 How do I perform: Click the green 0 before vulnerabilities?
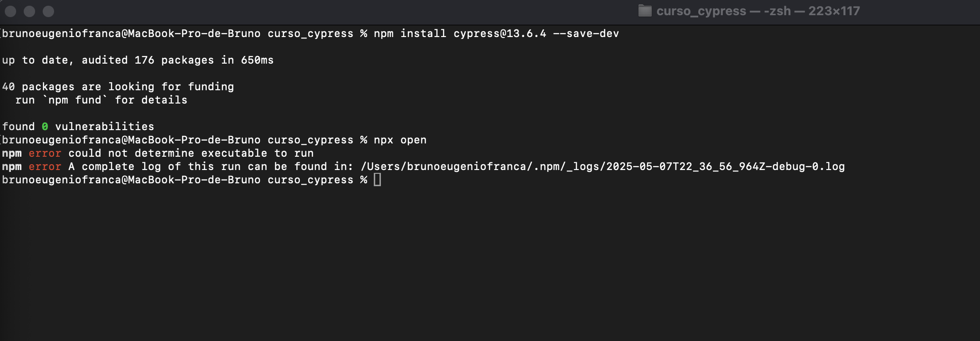coord(45,127)
